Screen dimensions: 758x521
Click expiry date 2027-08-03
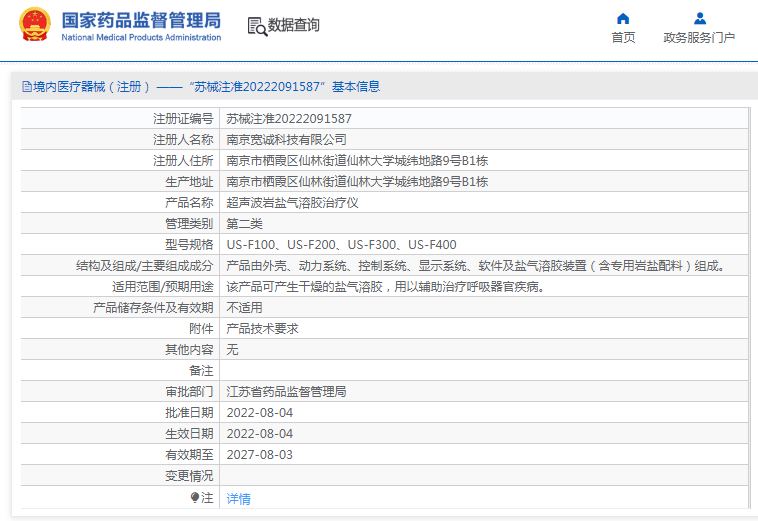pos(260,455)
